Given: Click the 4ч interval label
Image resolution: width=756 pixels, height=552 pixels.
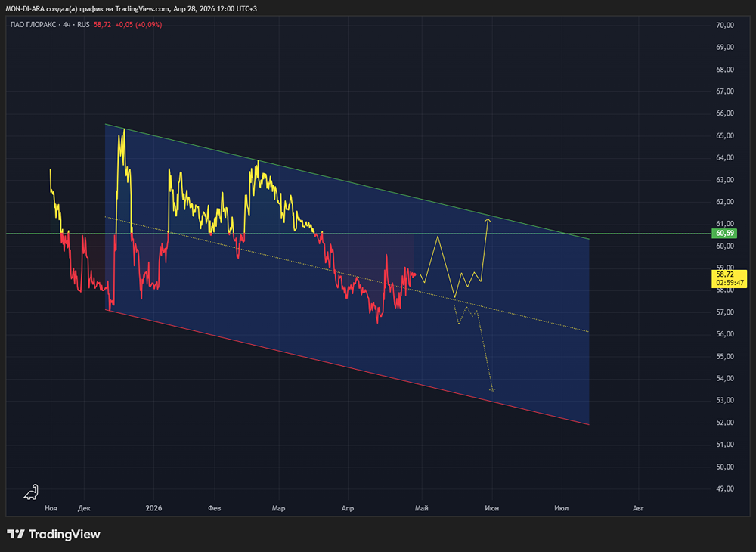Looking at the screenshot, I should coord(67,25).
